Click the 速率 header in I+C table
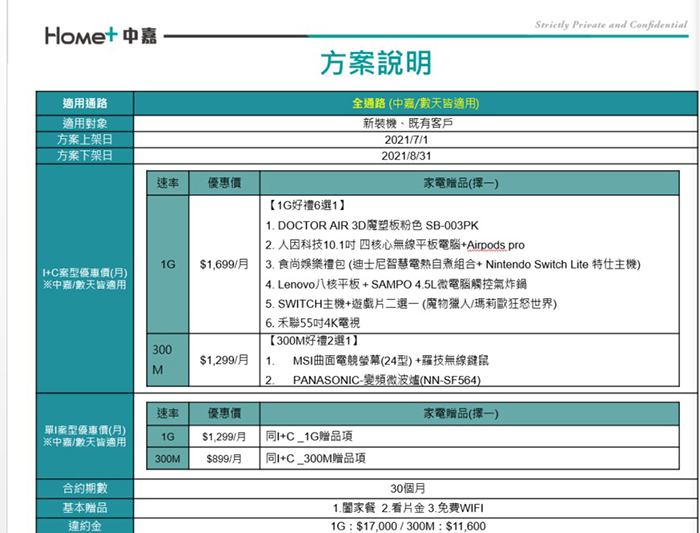This screenshot has height=533, width=700. click(168, 183)
